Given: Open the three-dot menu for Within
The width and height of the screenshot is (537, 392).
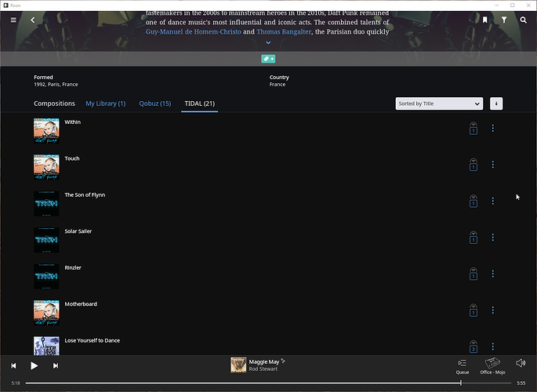Looking at the screenshot, I should [x=493, y=128].
